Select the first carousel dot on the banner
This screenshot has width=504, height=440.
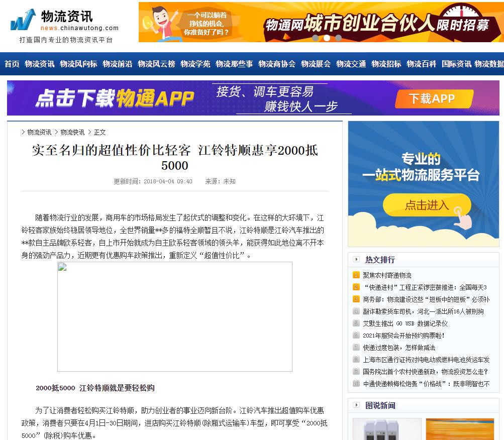tap(316, 38)
